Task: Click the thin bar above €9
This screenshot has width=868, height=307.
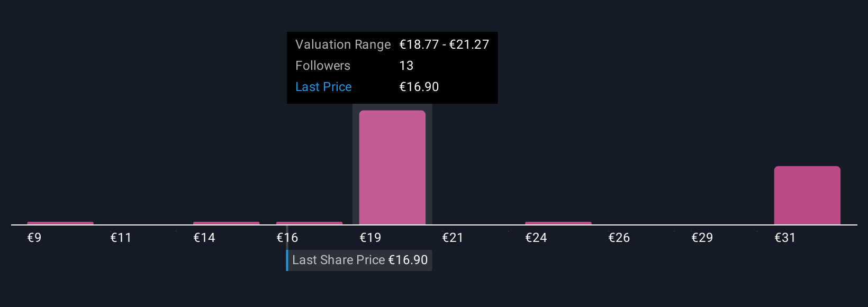Action: (x=60, y=223)
